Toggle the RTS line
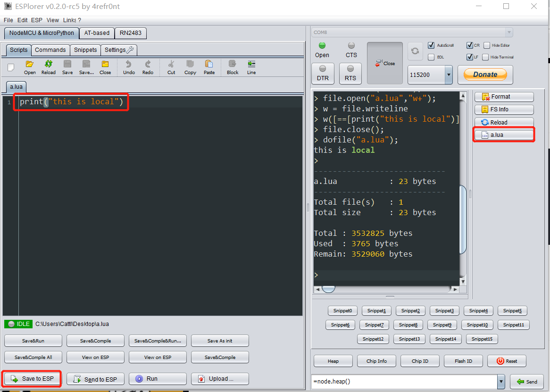The image size is (550, 392). pyautogui.click(x=350, y=74)
